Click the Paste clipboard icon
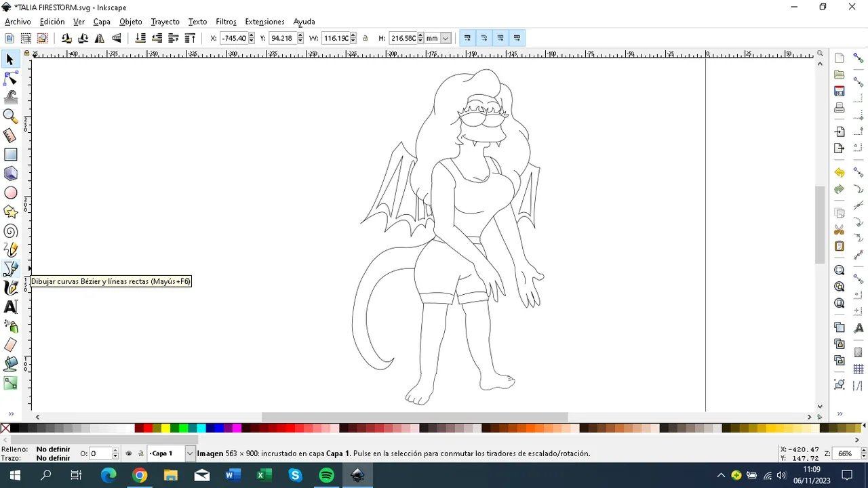The image size is (868, 488). coord(840,246)
